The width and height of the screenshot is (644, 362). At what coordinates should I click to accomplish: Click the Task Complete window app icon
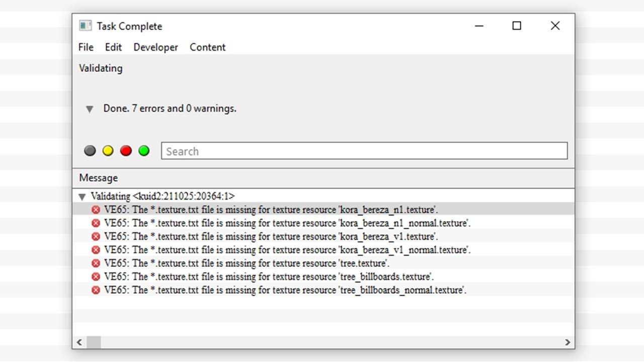click(x=85, y=26)
